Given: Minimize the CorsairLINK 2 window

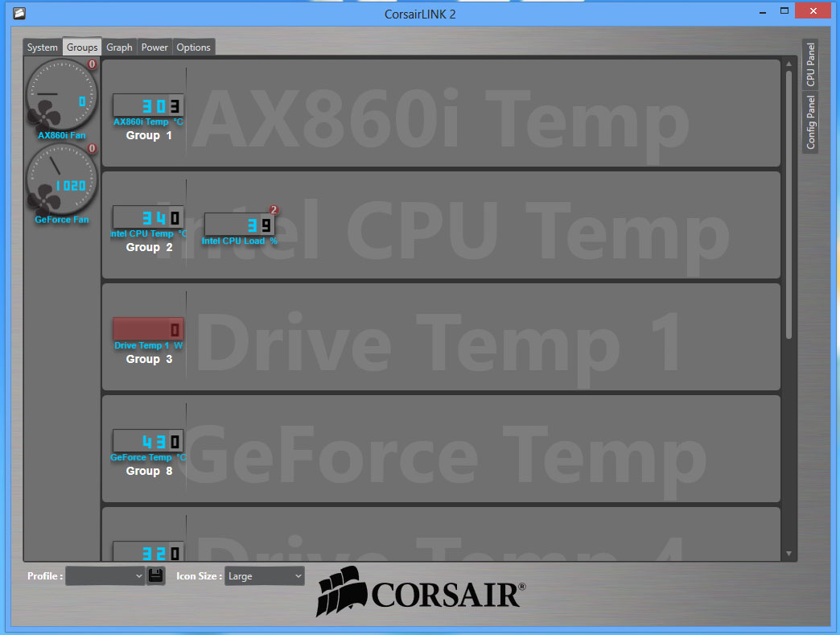Looking at the screenshot, I should (x=763, y=12).
